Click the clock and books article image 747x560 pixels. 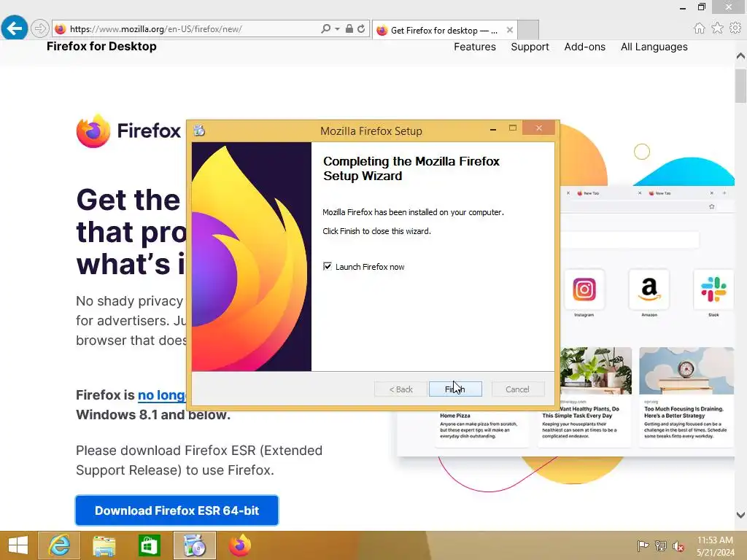click(686, 371)
